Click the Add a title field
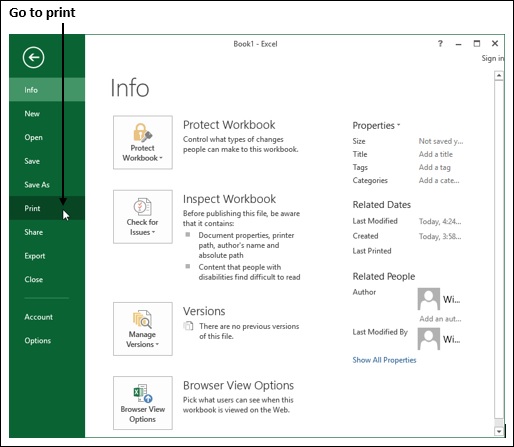The height and width of the screenshot is (447, 514). click(436, 154)
